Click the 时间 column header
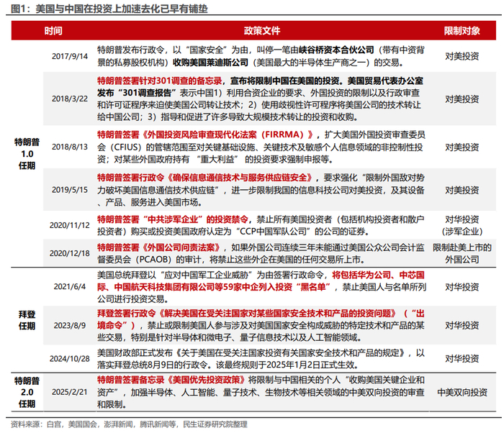This screenshot has width=504, height=433. tap(53, 31)
